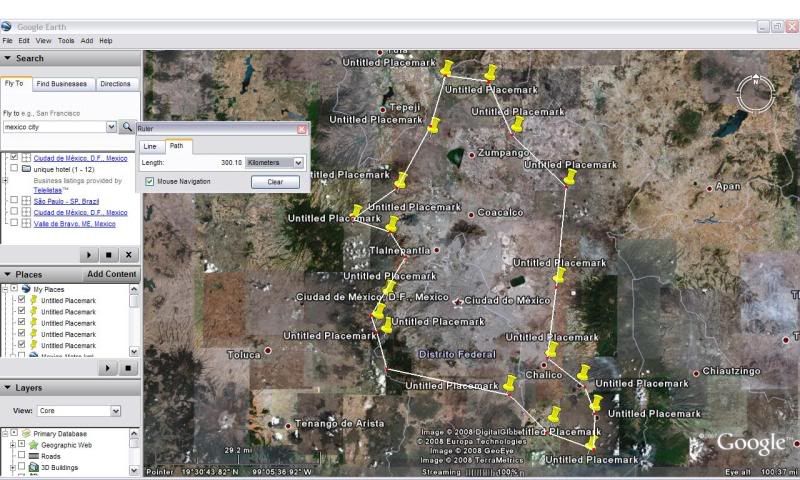This screenshot has height=480, width=800.
Task: Open the Tools menu
Action: [x=66, y=41]
